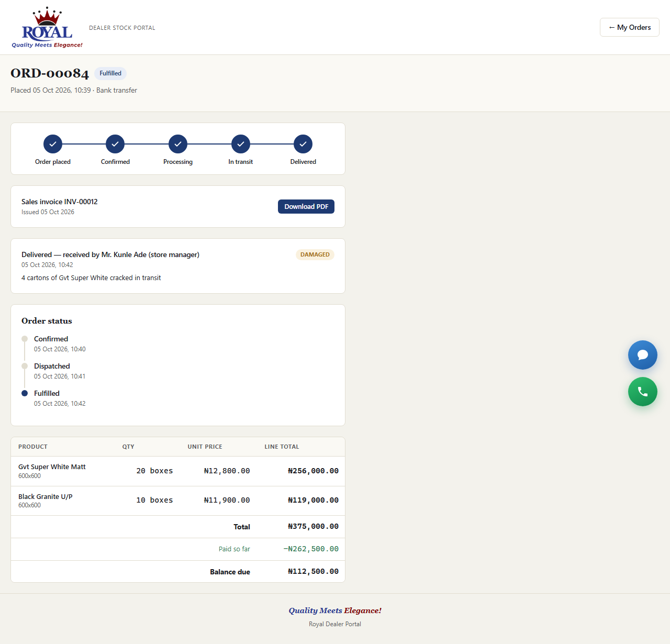Click the 20 boxes quantity cell
This screenshot has width=670, height=644.
(154, 471)
